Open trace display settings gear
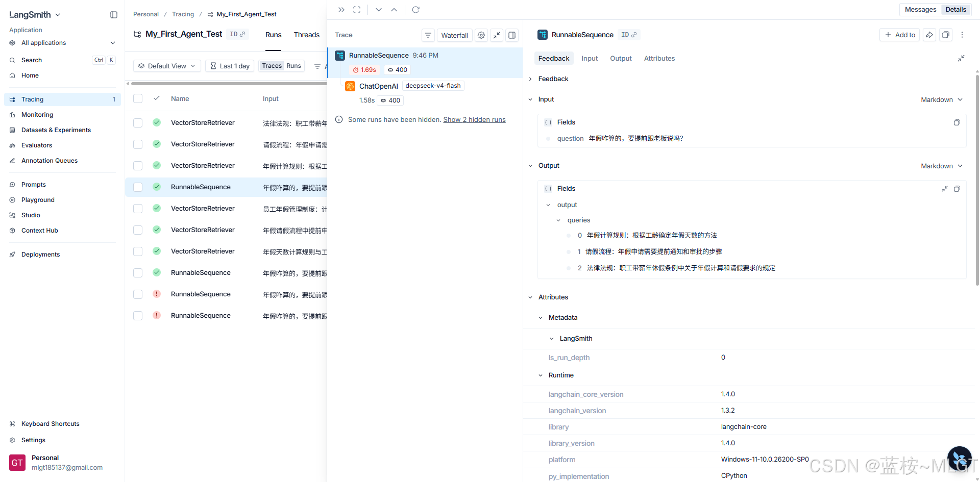The width and height of the screenshot is (980, 482). (x=481, y=35)
